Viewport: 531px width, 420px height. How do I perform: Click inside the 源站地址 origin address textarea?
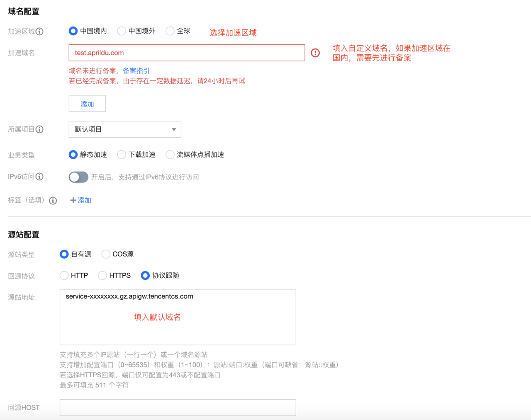178,317
